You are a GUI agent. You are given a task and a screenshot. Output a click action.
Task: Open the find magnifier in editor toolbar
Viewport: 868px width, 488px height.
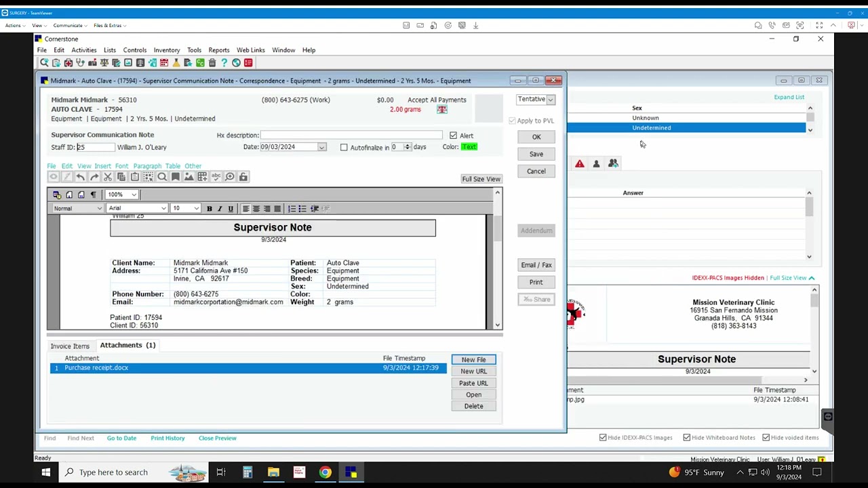(161, 177)
